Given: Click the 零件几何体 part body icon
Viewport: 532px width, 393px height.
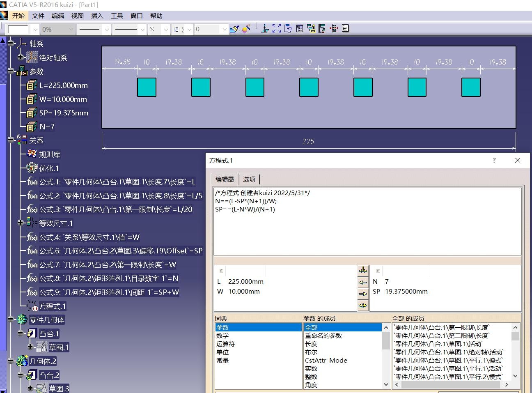Looking at the screenshot, I should 22,319.
